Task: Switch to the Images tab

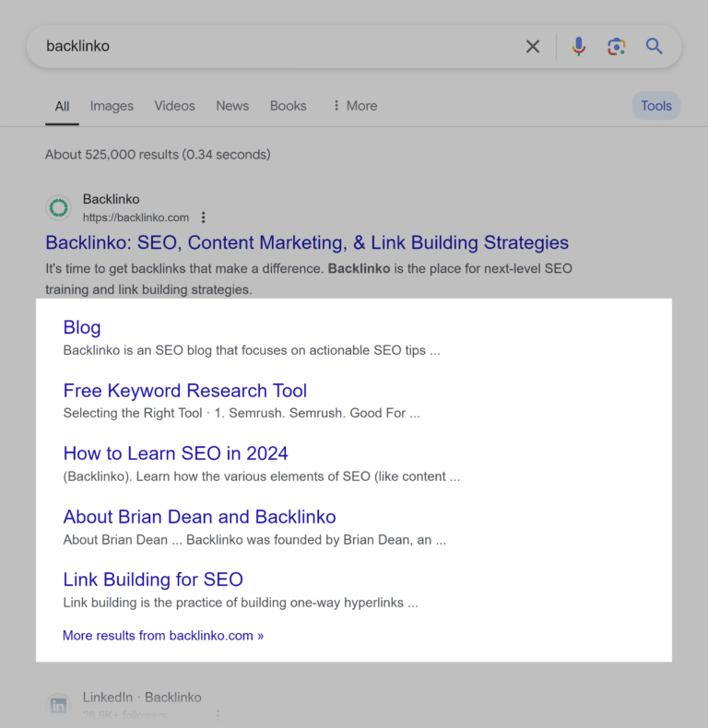Action: pos(112,106)
